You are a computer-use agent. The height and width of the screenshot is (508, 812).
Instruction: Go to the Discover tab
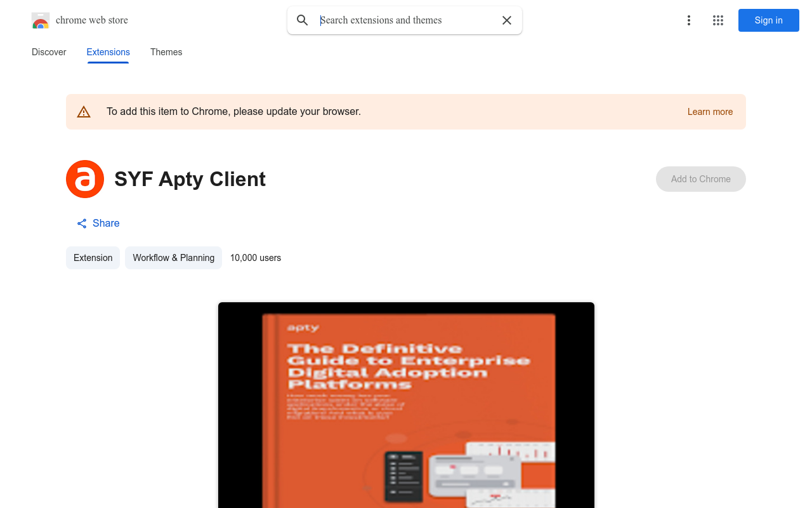(49, 52)
